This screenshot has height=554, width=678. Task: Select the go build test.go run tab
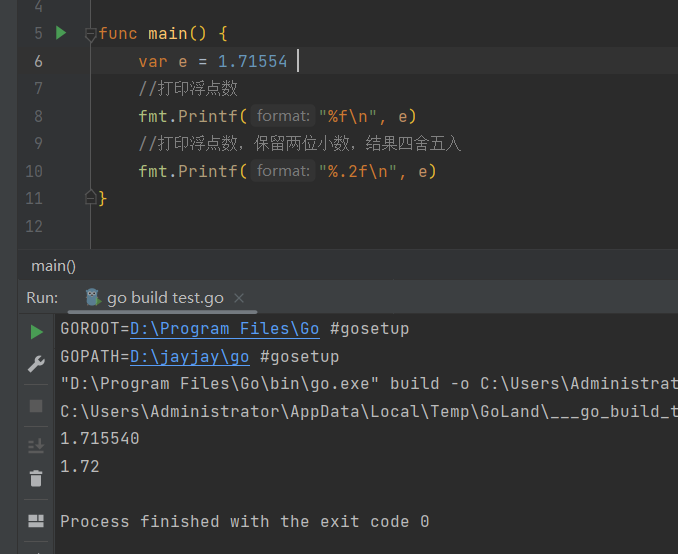(x=163, y=298)
